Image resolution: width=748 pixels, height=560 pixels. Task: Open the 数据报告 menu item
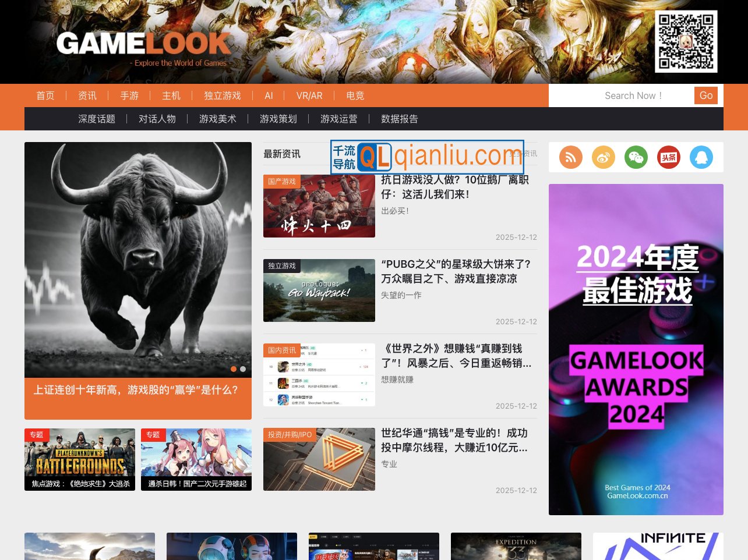click(x=400, y=119)
